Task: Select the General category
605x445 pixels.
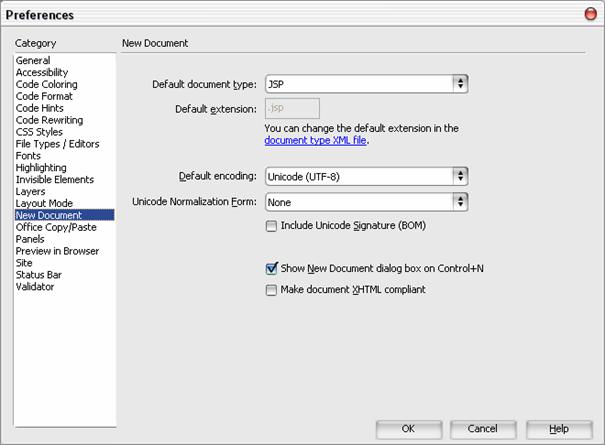Action: point(33,61)
